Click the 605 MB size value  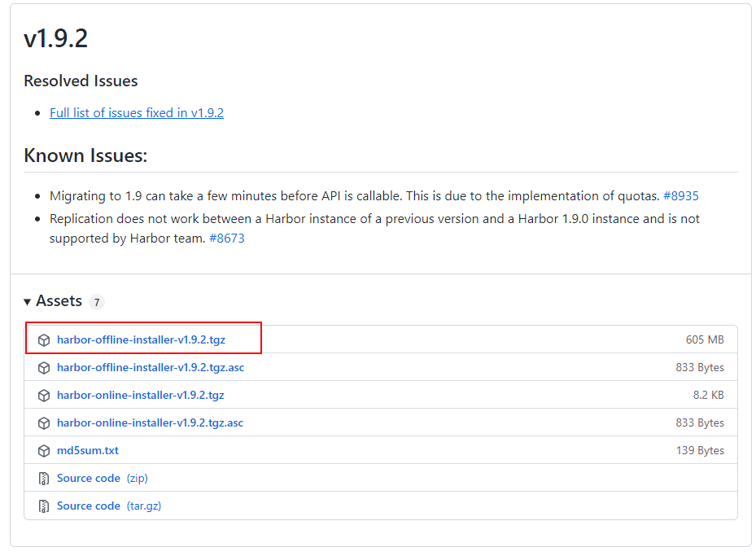tap(705, 340)
